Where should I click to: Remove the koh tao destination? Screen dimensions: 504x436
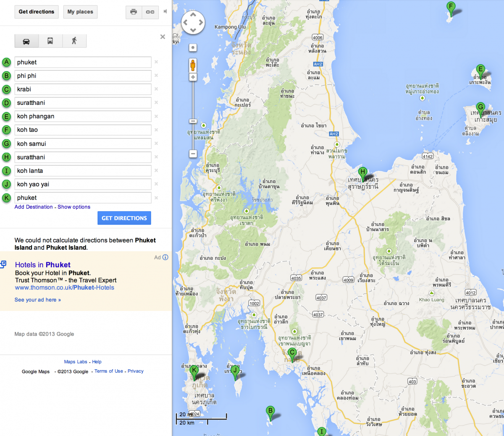(156, 130)
